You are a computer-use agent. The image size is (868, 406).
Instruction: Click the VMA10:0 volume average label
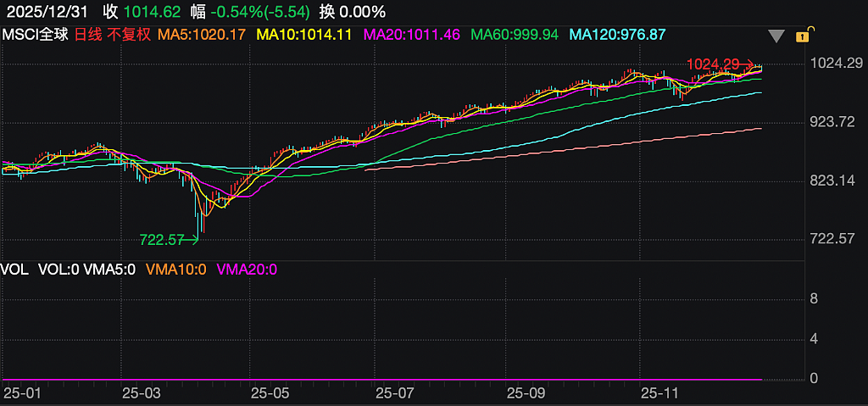tap(176, 270)
